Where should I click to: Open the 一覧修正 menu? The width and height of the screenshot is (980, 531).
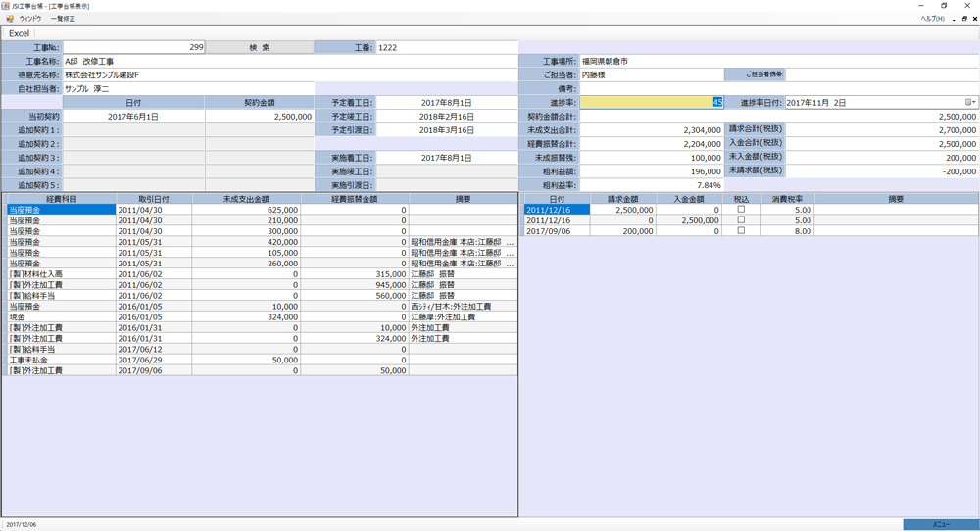(x=63, y=18)
